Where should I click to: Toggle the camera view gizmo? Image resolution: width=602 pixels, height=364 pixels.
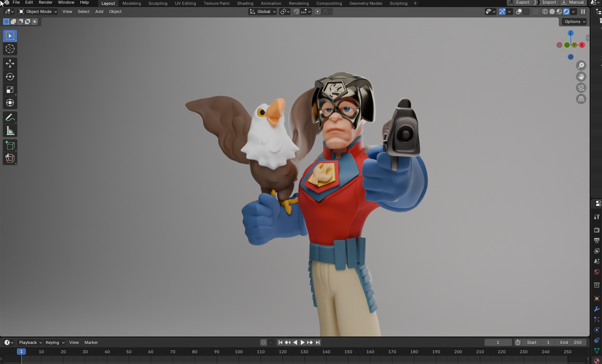tap(581, 88)
